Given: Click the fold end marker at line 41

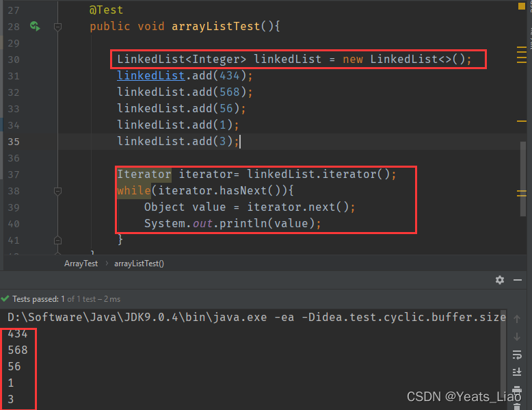Looking at the screenshot, I should (57, 240).
